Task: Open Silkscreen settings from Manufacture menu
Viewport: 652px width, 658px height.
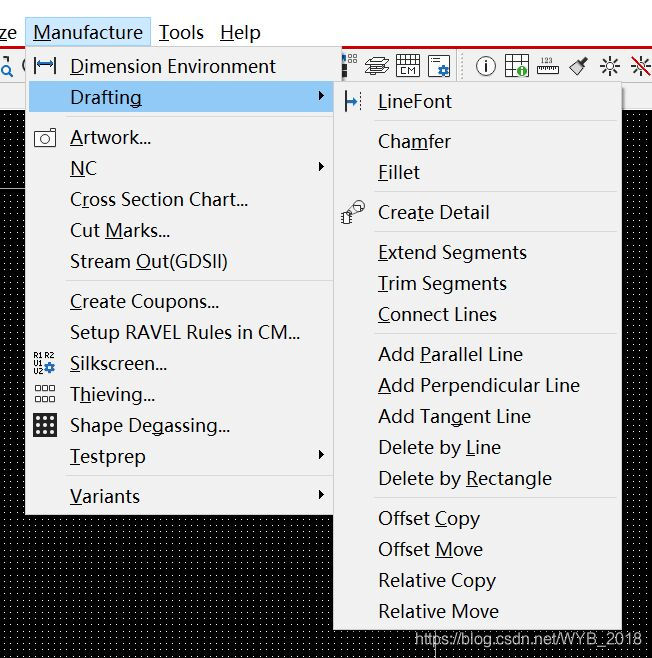Action: tap(118, 363)
